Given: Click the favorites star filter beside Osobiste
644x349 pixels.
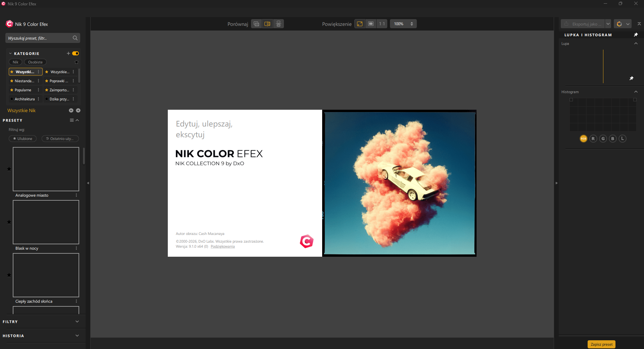Looking at the screenshot, I should 77,62.
